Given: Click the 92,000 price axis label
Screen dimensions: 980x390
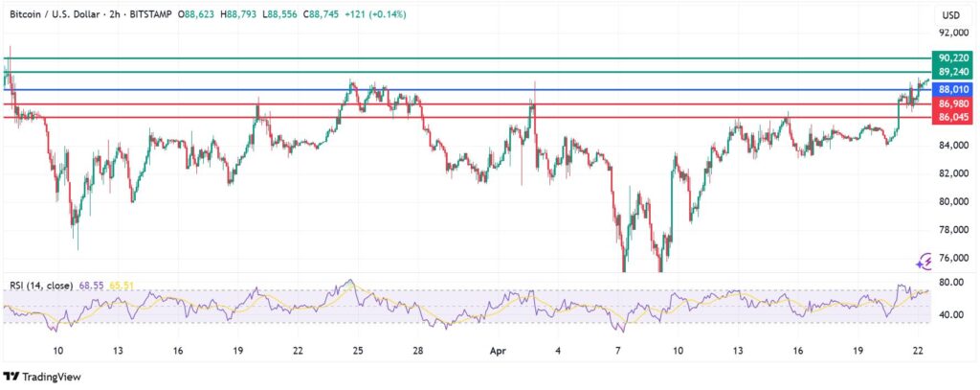Looking at the screenshot, I should click(x=954, y=33).
